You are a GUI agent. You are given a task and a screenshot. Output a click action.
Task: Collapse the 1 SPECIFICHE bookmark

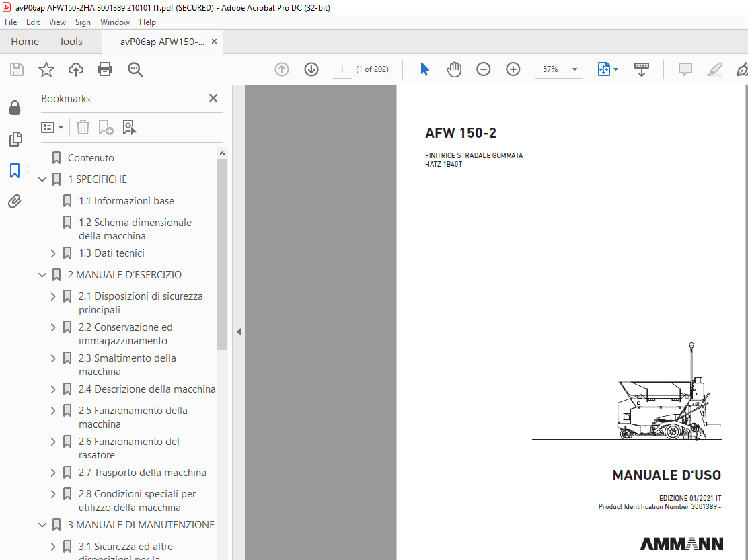coord(42,179)
